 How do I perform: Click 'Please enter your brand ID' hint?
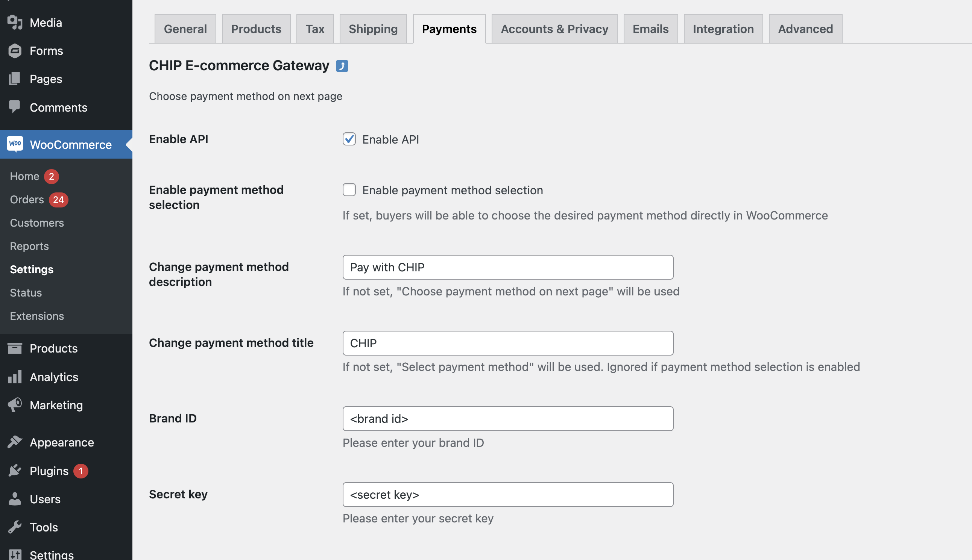point(413,443)
